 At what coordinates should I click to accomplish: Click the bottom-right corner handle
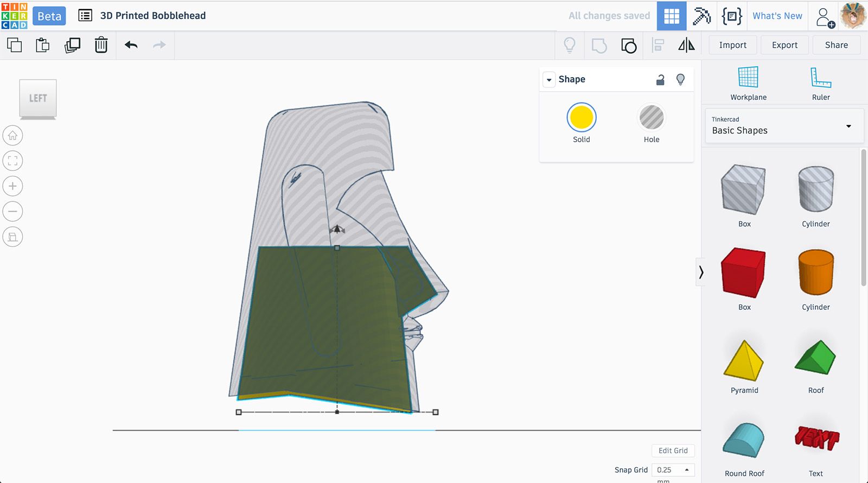pos(436,412)
